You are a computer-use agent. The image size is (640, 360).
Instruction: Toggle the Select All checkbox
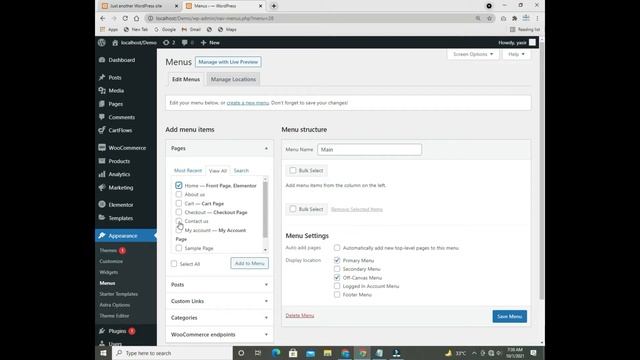[x=174, y=264]
